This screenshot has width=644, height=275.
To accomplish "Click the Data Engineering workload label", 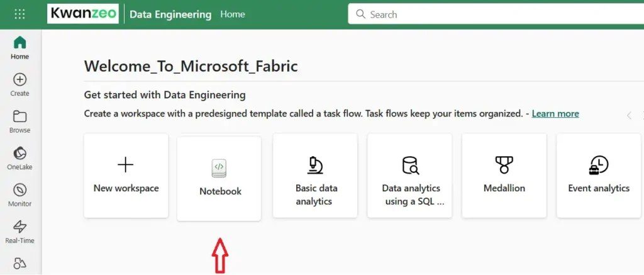I will [x=170, y=14].
